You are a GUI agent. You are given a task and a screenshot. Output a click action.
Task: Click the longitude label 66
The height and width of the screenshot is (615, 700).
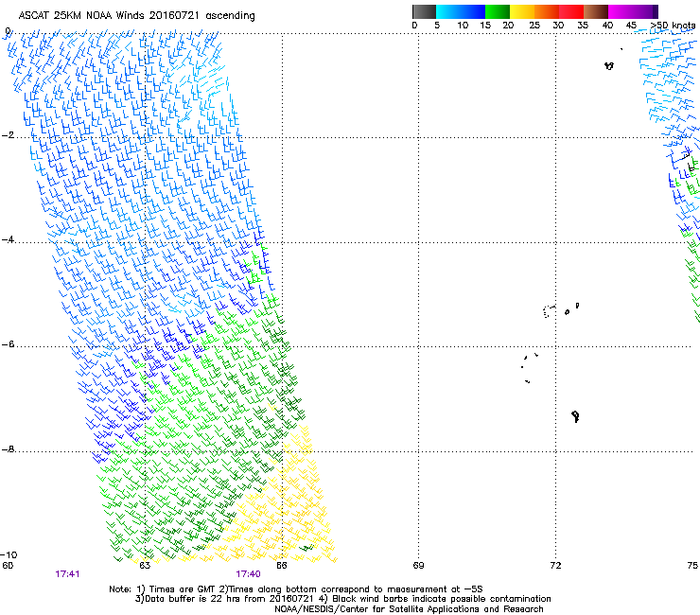[x=282, y=566]
